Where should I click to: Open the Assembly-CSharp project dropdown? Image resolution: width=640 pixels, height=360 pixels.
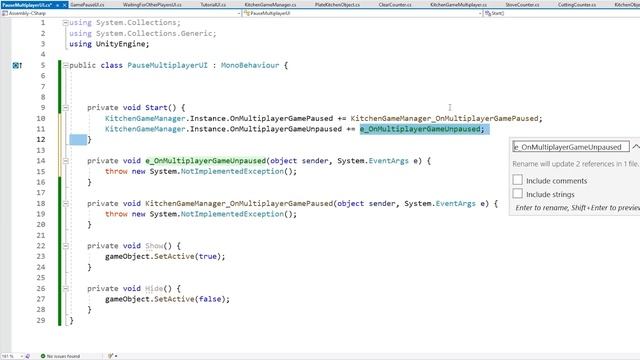click(121, 13)
